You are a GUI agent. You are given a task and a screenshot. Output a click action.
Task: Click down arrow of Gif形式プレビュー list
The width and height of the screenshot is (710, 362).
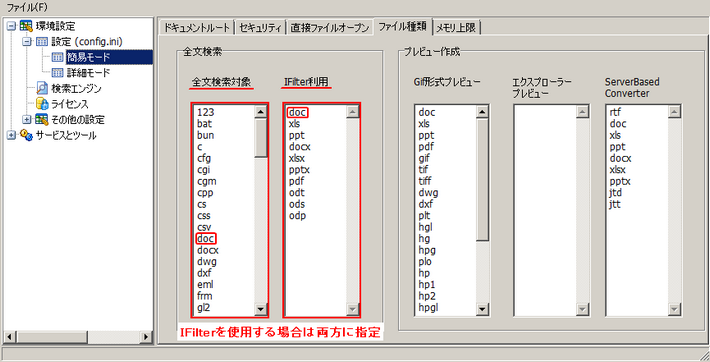(x=483, y=309)
